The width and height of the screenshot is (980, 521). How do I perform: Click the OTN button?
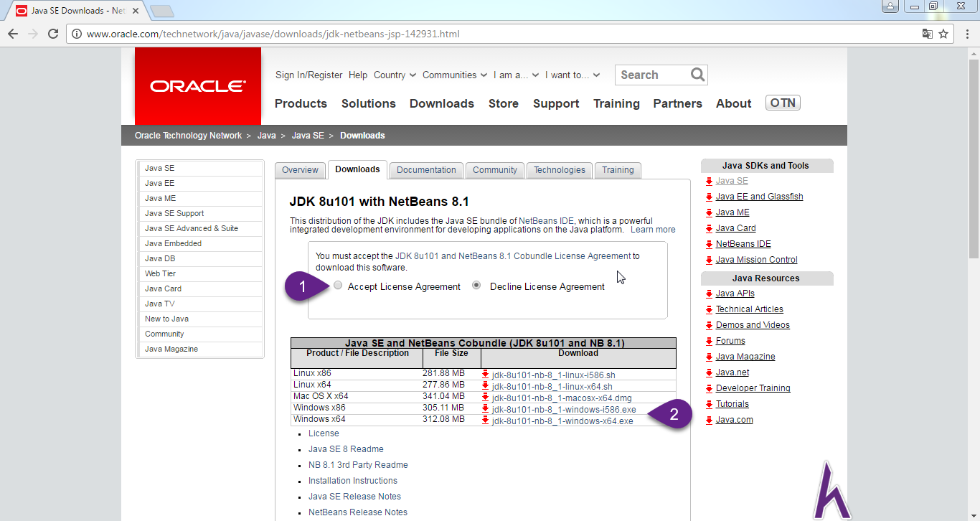coord(783,103)
